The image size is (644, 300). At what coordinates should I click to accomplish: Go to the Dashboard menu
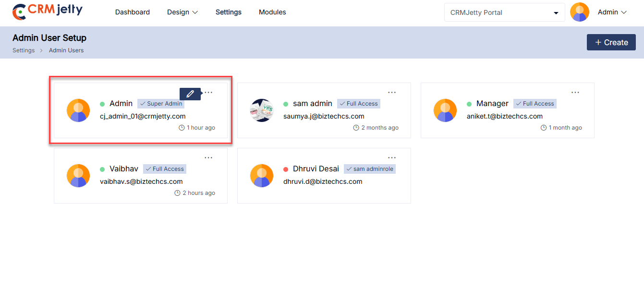[x=133, y=12]
